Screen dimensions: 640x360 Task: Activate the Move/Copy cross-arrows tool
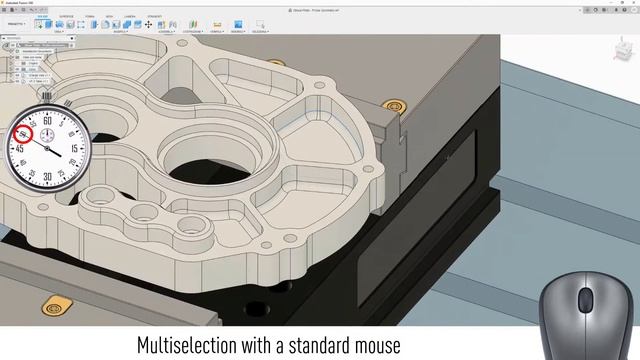pyautogui.click(x=149, y=24)
